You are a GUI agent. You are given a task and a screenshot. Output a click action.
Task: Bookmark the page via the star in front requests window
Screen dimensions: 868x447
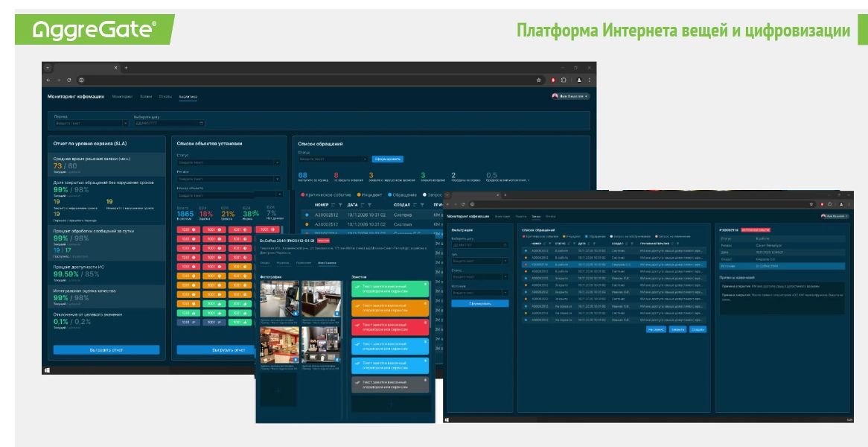tap(813, 204)
